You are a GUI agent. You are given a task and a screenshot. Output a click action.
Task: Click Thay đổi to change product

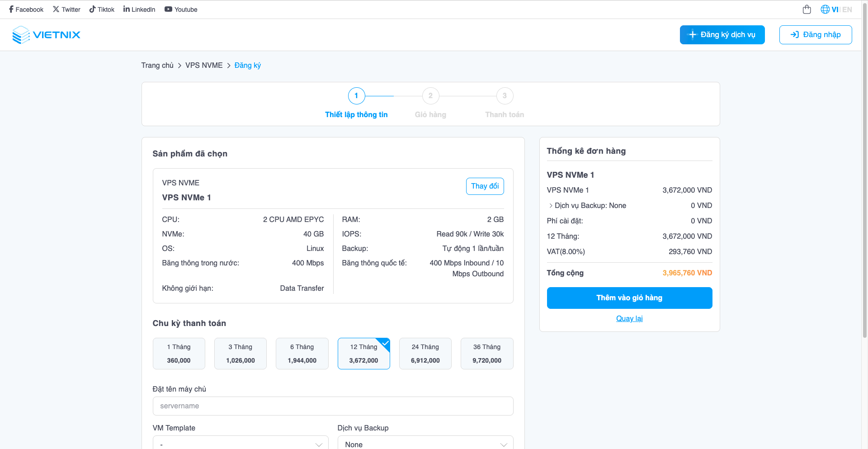coord(485,186)
